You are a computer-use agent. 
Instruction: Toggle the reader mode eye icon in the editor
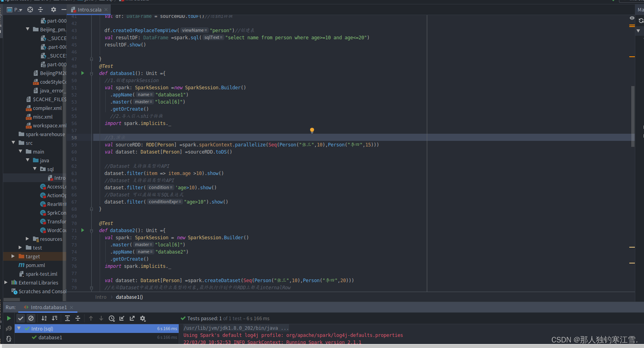(632, 18)
